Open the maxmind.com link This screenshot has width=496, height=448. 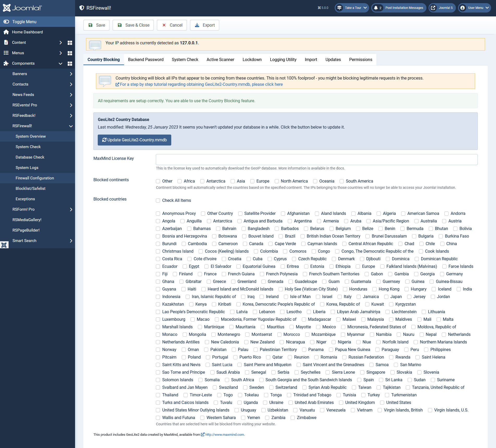tap(225, 434)
